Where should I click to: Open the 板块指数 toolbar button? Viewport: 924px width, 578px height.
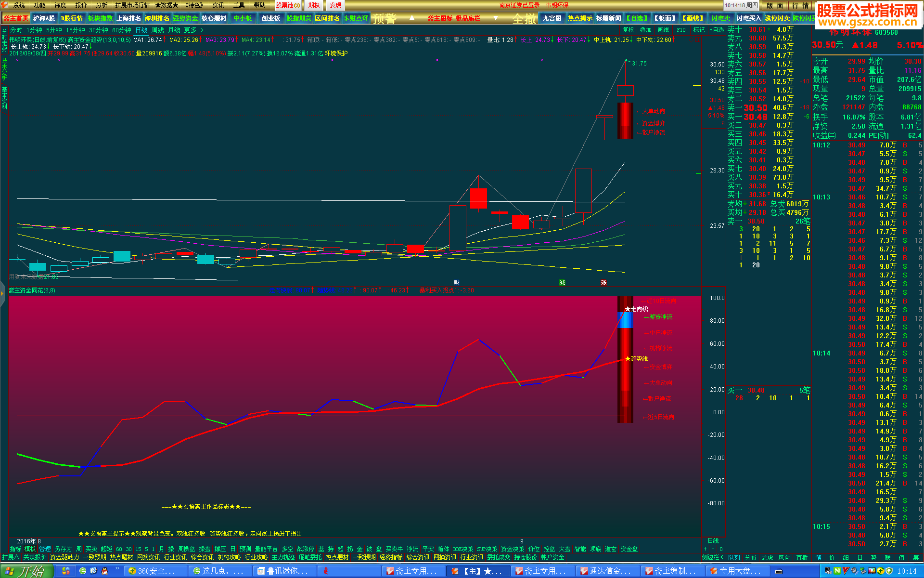point(100,18)
